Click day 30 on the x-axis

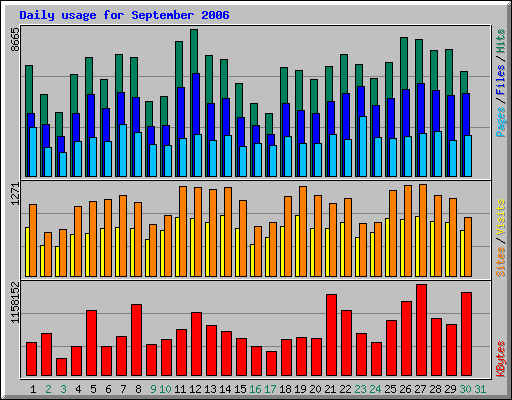pos(465,389)
